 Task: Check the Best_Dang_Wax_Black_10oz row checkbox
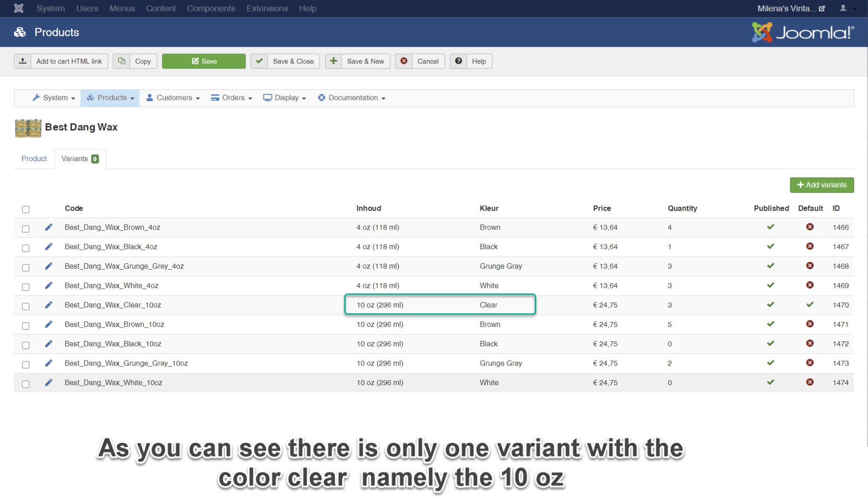[x=26, y=345]
